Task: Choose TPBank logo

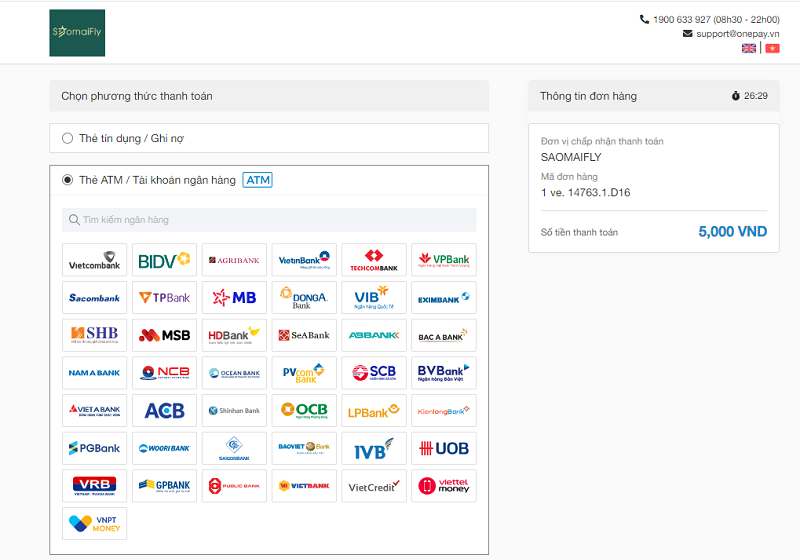Action: [x=164, y=298]
